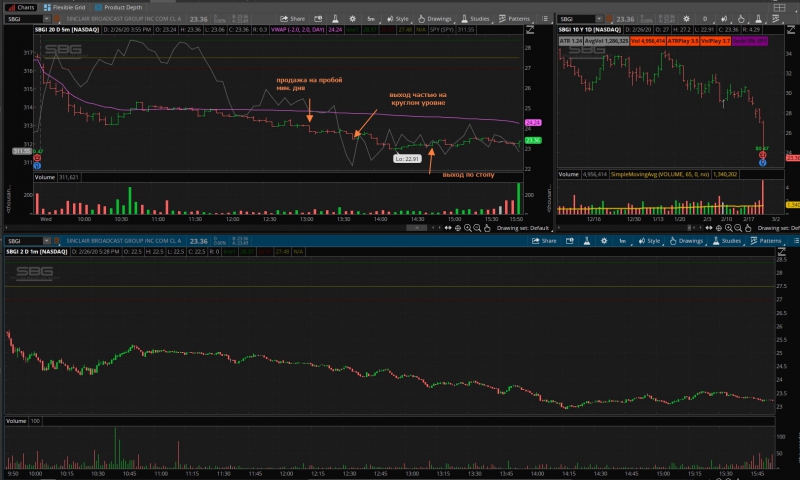Click the pointer hand tool below 5m chart
The width and height of the screenshot is (800, 480).
pyautogui.click(x=487, y=228)
